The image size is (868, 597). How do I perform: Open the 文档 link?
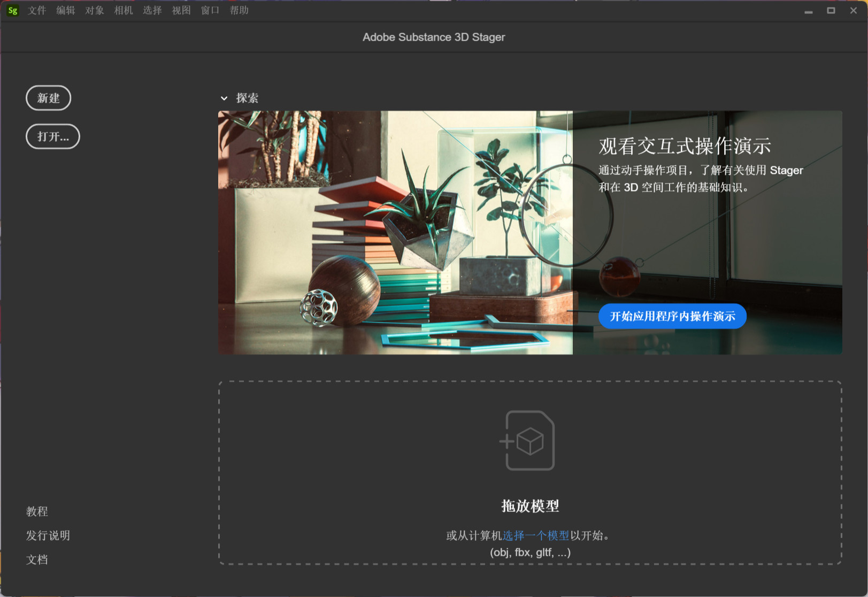[37, 560]
